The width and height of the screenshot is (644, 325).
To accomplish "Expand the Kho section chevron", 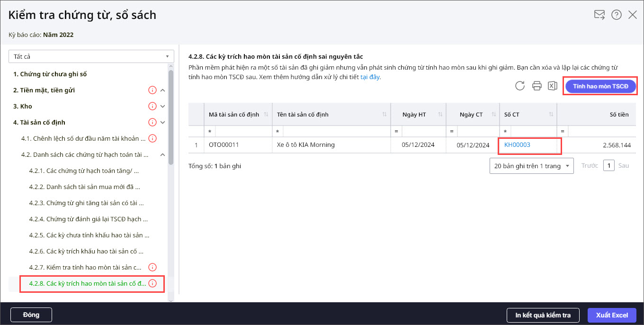I will (x=162, y=106).
